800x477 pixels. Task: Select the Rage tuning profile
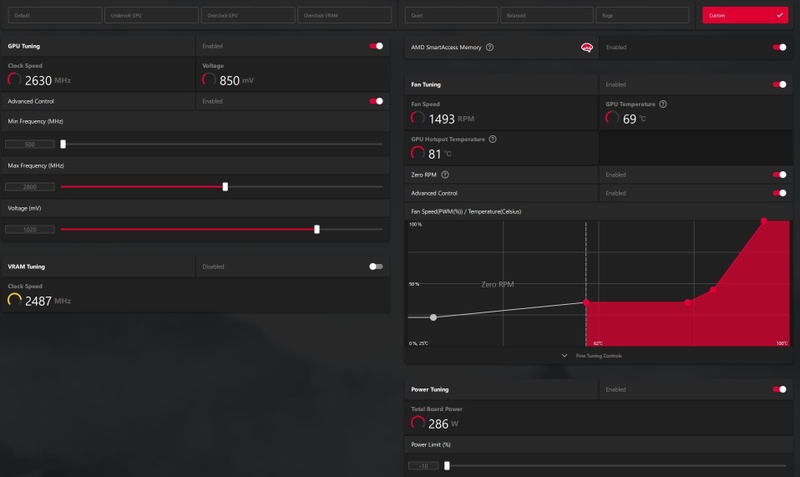642,15
